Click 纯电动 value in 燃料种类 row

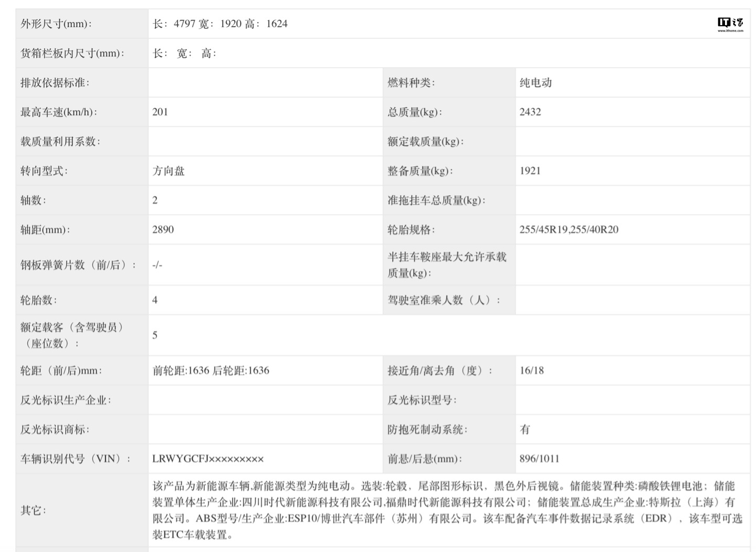pos(535,82)
